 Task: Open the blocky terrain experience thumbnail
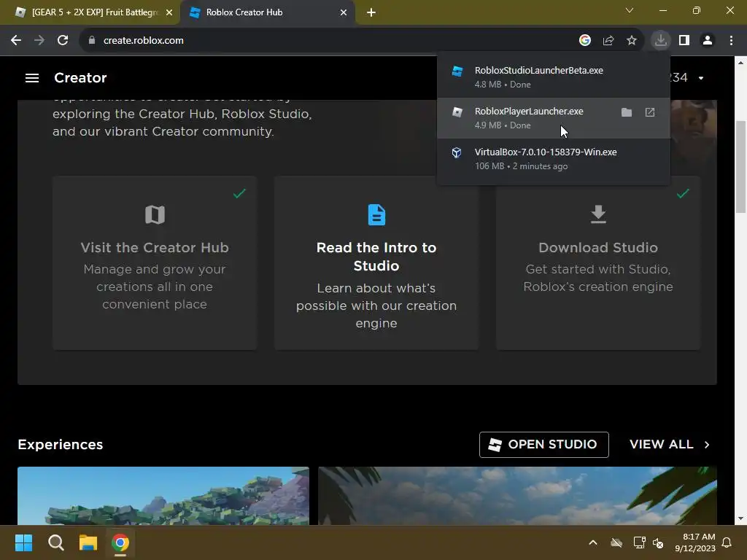pyautogui.click(x=163, y=496)
